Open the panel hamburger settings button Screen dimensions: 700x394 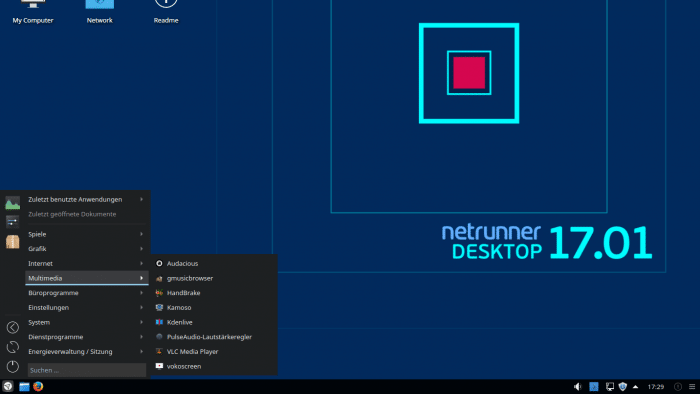click(x=692, y=387)
